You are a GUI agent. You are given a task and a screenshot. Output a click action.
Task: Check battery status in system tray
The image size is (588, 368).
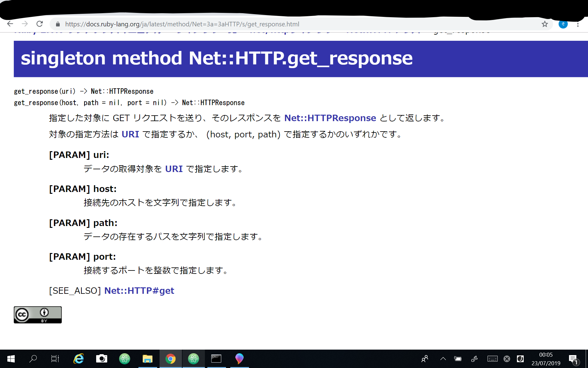click(458, 359)
